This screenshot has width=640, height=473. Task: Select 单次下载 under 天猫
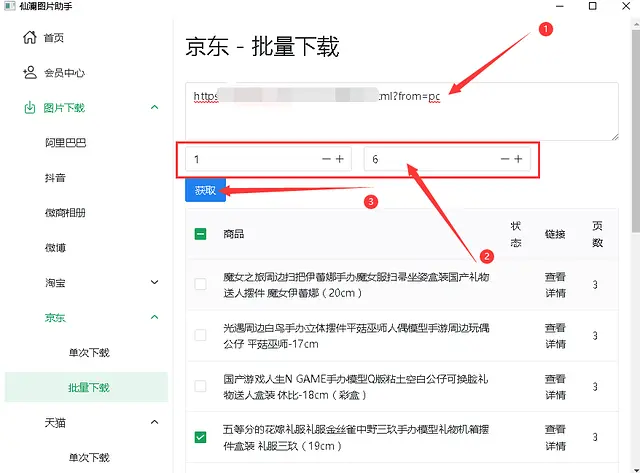[x=89, y=457]
